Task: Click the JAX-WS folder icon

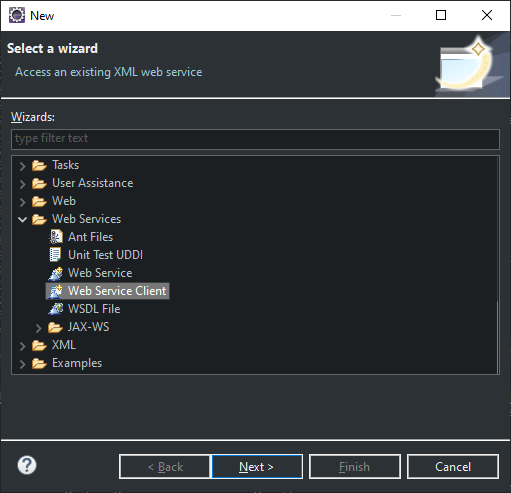Action: click(55, 327)
